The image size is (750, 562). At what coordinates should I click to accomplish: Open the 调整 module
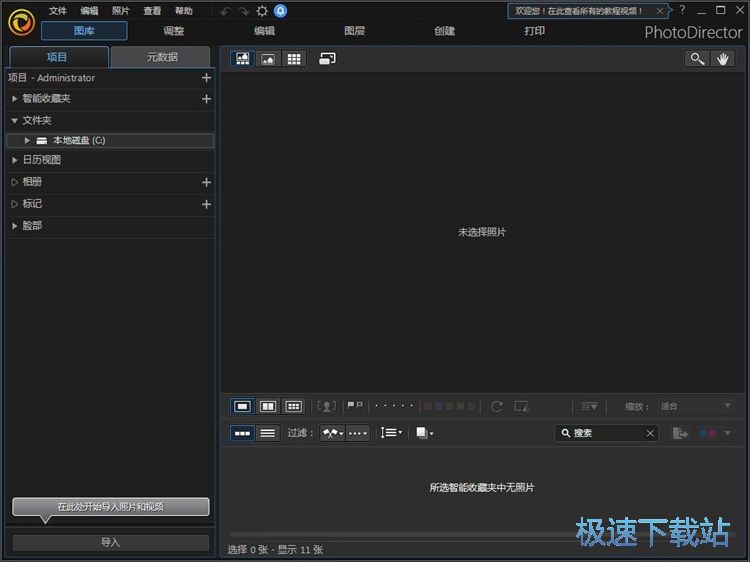(x=174, y=31)
